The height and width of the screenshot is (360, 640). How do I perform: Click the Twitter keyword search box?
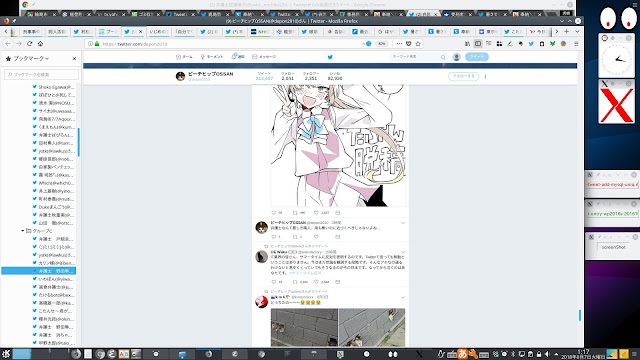click(418, 57)
